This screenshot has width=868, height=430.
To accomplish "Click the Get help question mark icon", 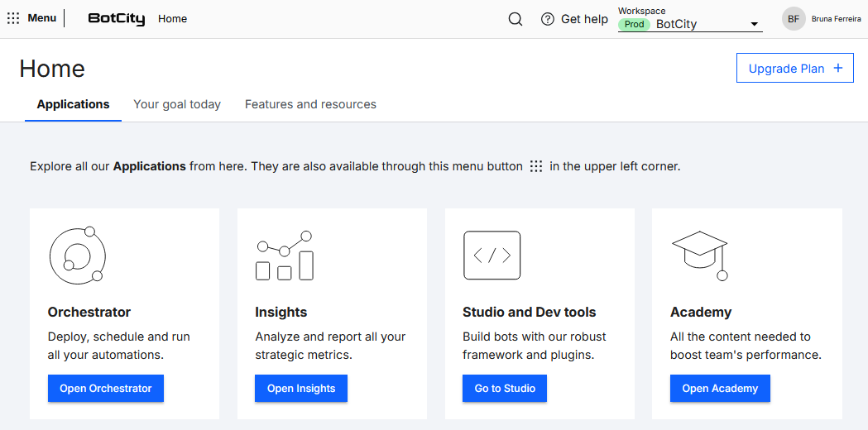I will point(548,19).
